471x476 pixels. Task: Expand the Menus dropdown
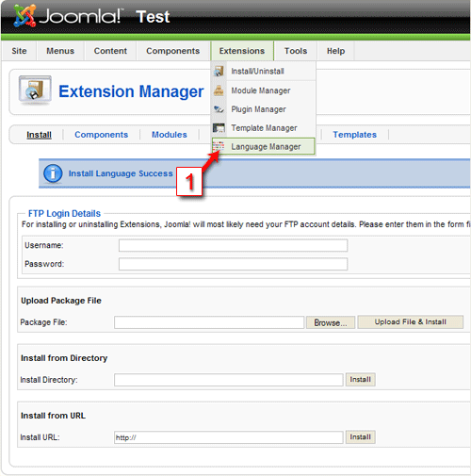coord(60,51)
